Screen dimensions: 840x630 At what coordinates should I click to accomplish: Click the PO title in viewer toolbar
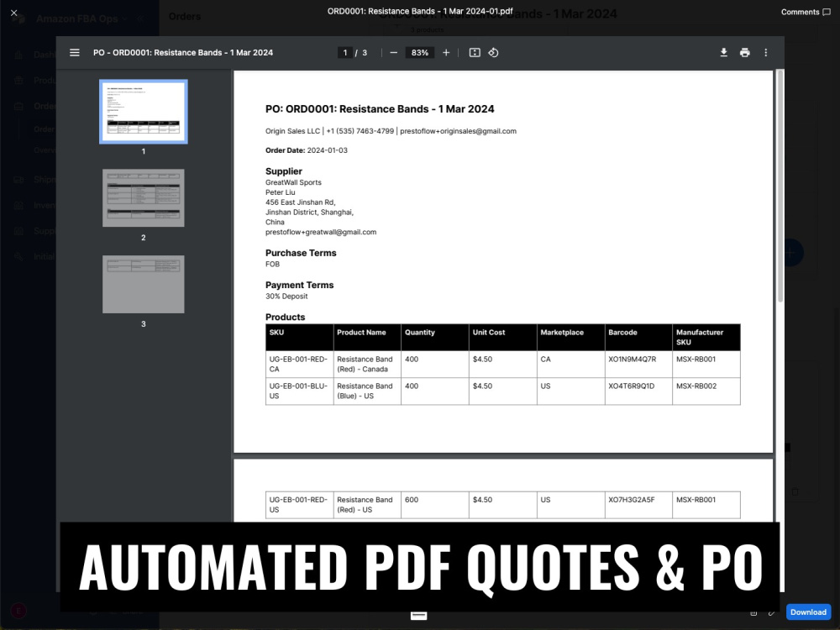183,52
